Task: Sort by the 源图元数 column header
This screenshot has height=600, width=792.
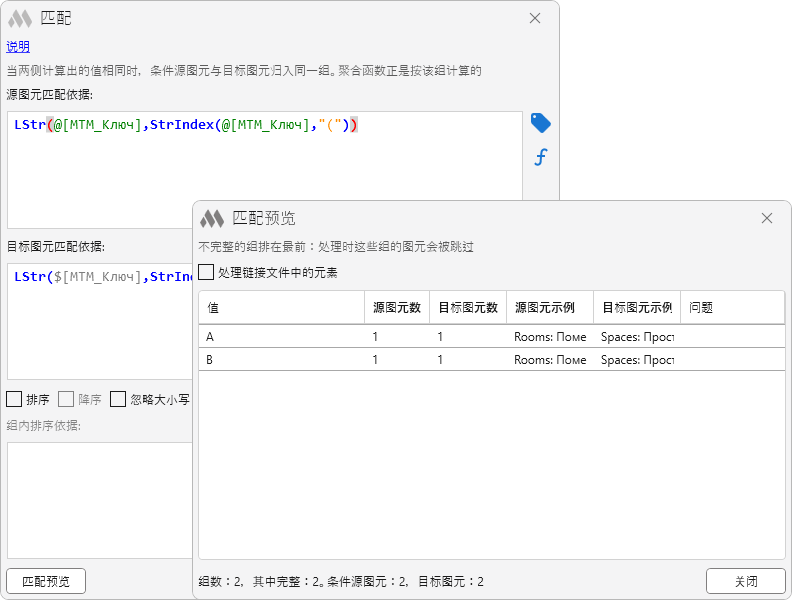Action: (x=397, y=307)
